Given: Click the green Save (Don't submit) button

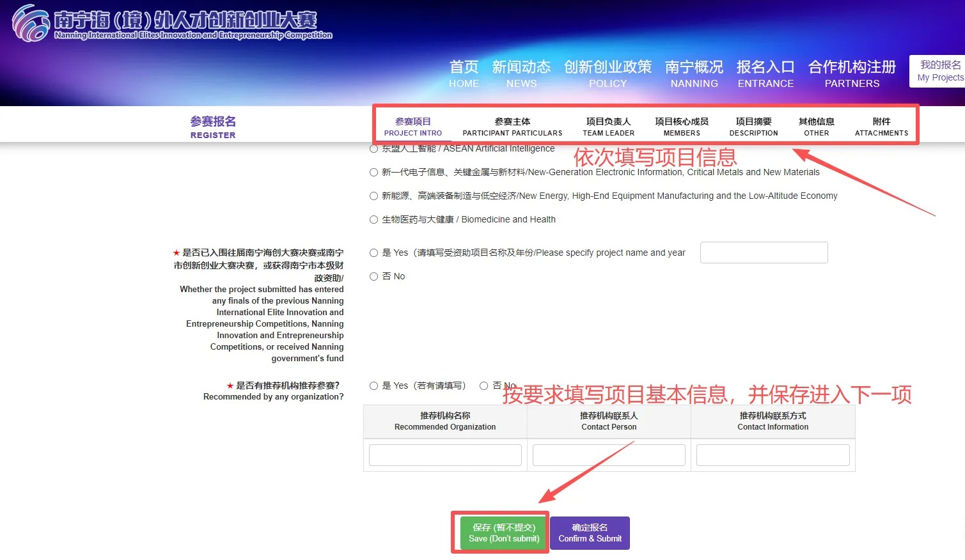Looking at the screenshot, I should 504,533.
